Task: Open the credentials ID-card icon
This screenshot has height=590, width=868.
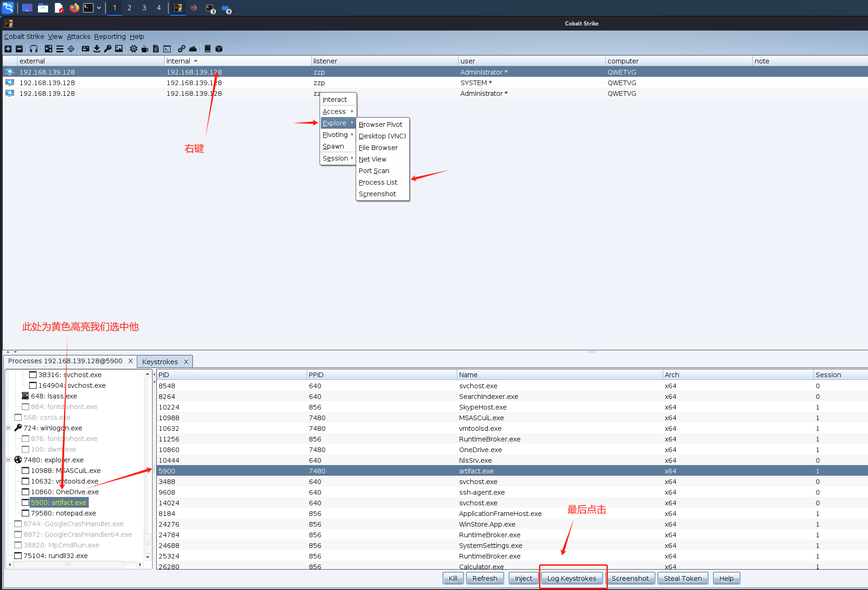Action: pyautogui.click(x=86, y=49)
